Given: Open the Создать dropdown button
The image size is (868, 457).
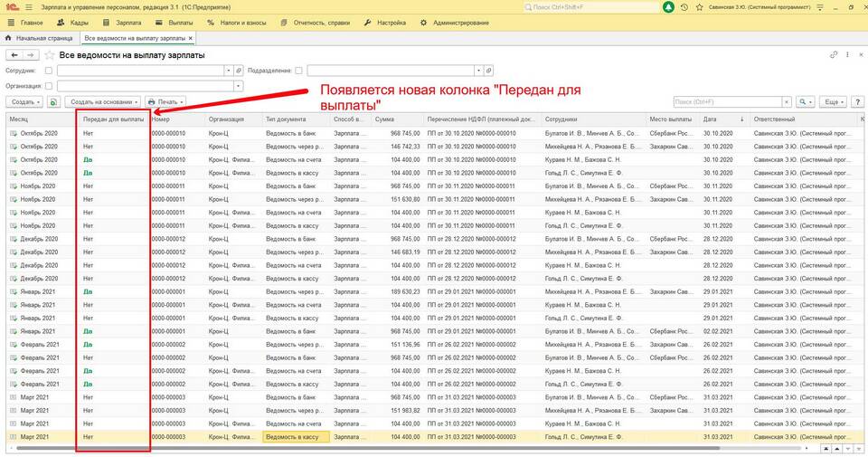Looking at the screenshot, I should 25,102.
